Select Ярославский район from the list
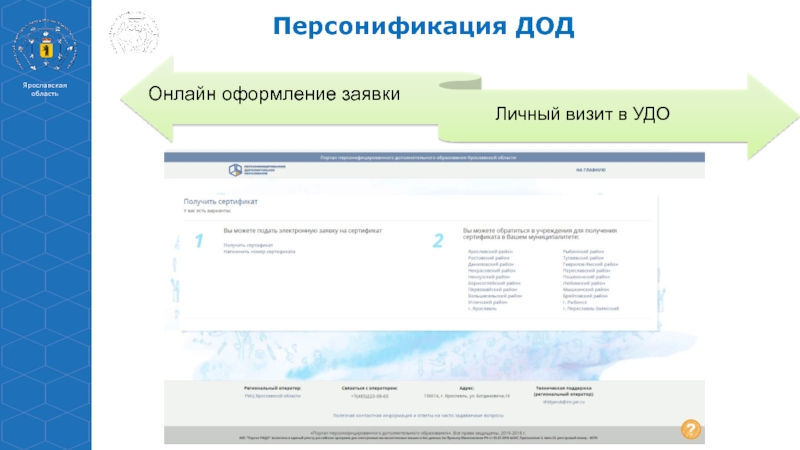This screenshot has width=800, height=450. pyautogui.click(x=491, y=252)
